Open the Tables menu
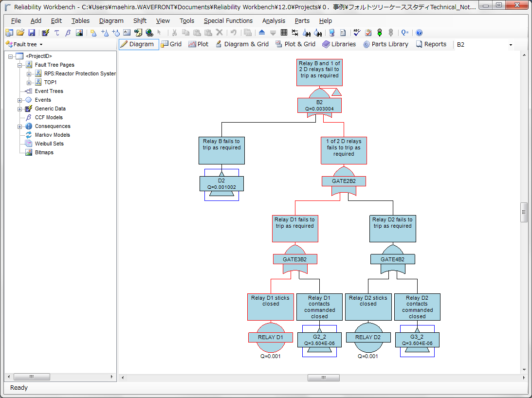 click(80, 21)
